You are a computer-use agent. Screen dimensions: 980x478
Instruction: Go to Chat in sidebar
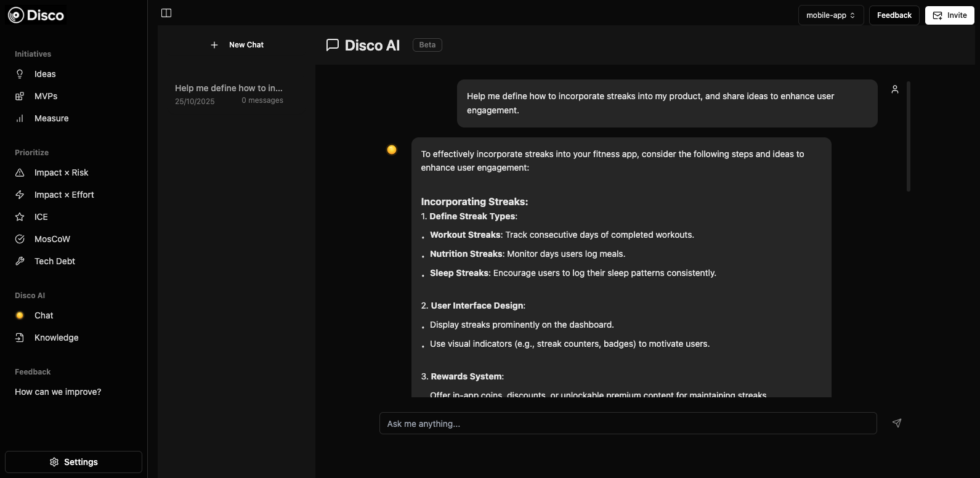click(x=43, y=315)
